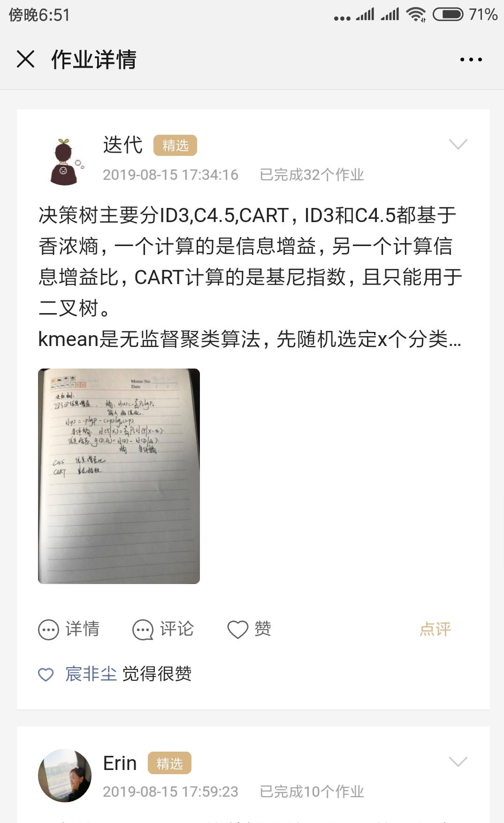Open 宸非尘 user profile link
504x823 pixels.
91,674
